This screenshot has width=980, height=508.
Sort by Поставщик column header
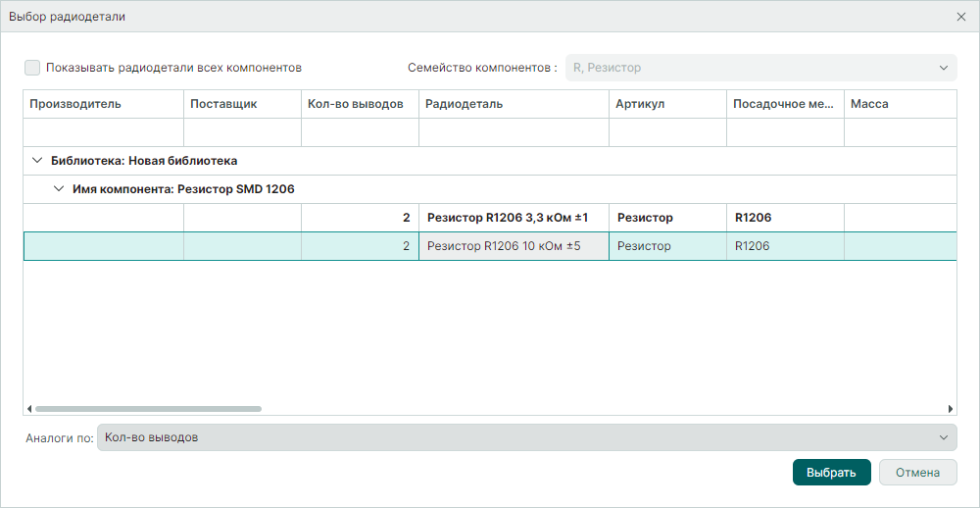[241, 104]
